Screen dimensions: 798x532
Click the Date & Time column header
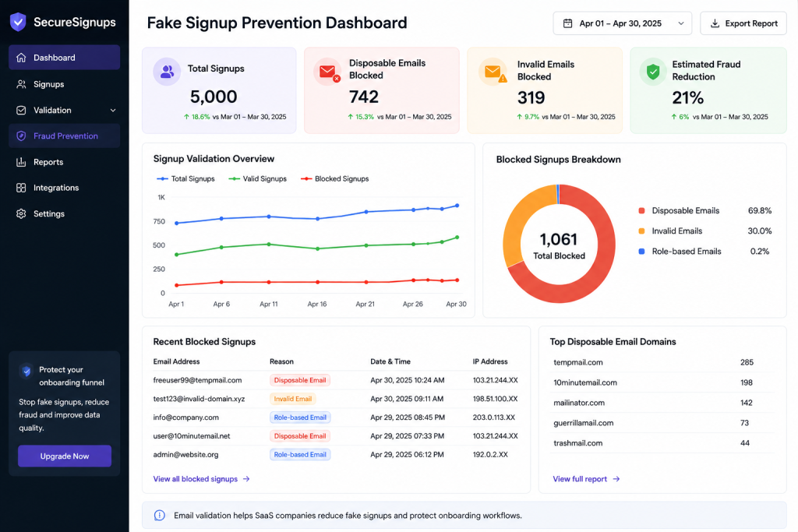[x=390, y=361]
